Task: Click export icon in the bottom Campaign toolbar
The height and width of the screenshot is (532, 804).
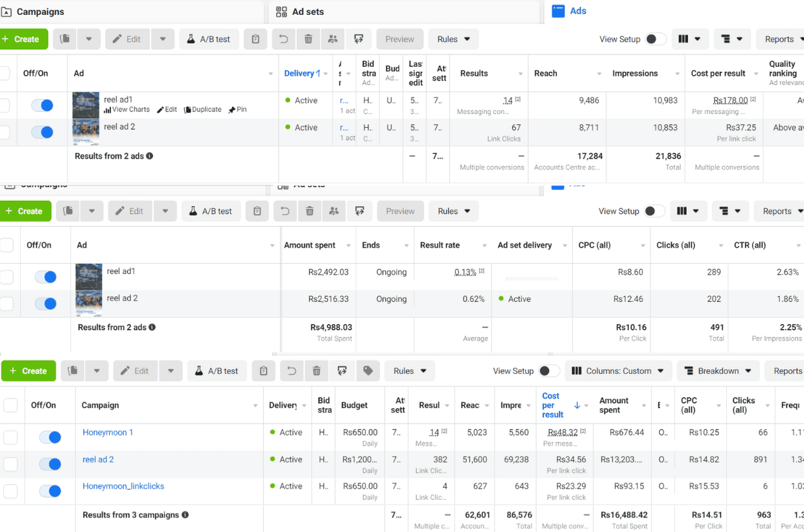Action: (342, 371)
